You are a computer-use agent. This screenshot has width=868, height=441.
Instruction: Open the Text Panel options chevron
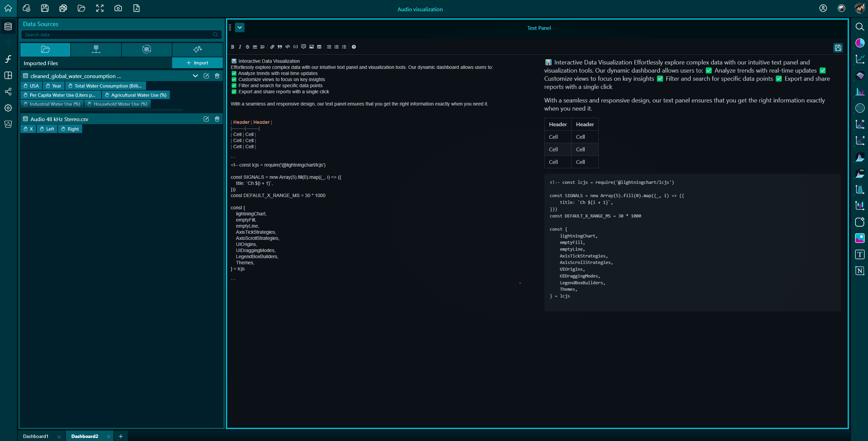(x=240, y=27)
